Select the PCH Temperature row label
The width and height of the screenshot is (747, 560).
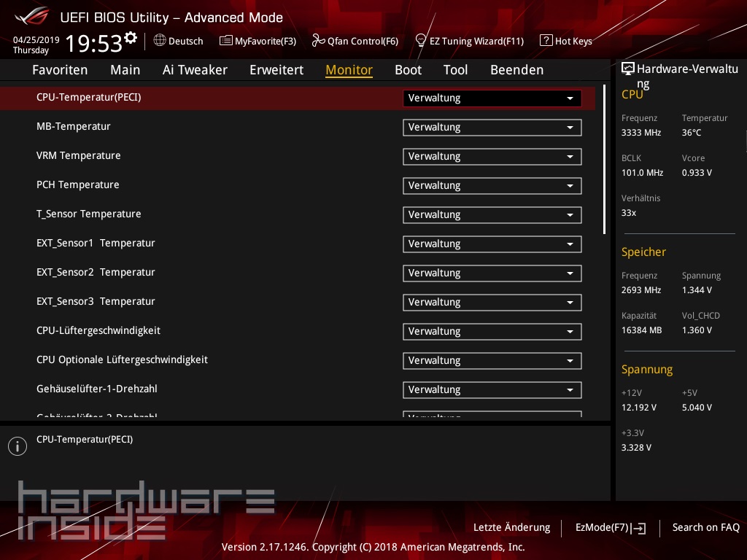(x=77, y=184)
